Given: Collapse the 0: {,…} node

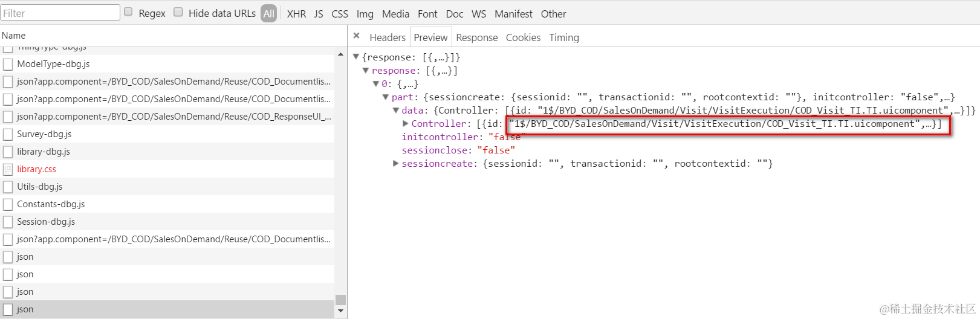Looking at the screenshot, I should [375, 83].
